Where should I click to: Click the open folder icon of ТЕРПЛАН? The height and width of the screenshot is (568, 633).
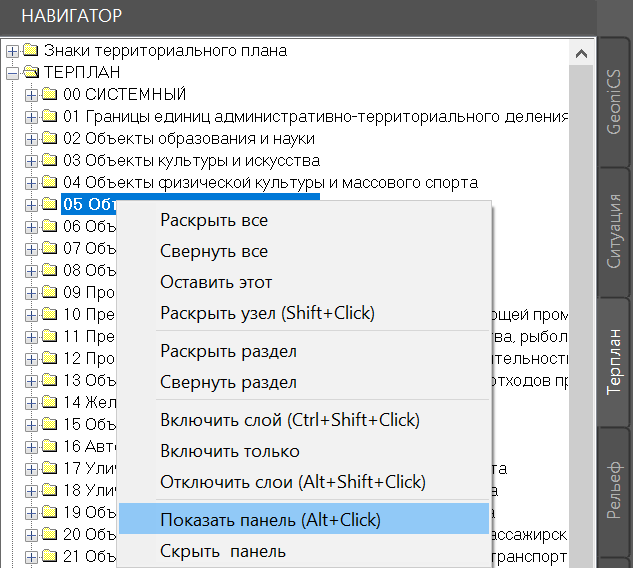coord(30,73)
